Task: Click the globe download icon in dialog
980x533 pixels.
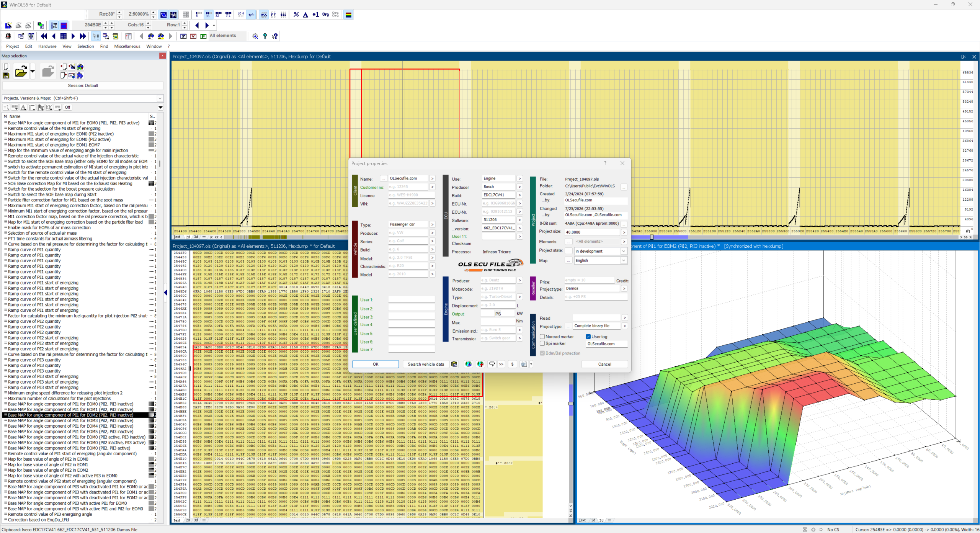Action: tap(468, 364)
